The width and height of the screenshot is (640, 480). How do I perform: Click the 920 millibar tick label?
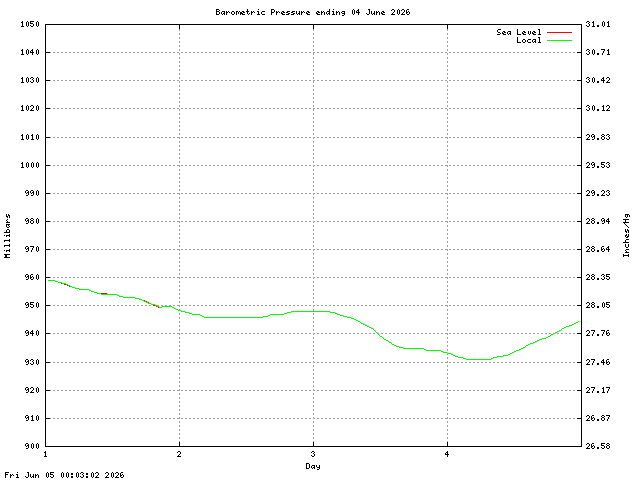pyautogui.click(x=32, y=390)
